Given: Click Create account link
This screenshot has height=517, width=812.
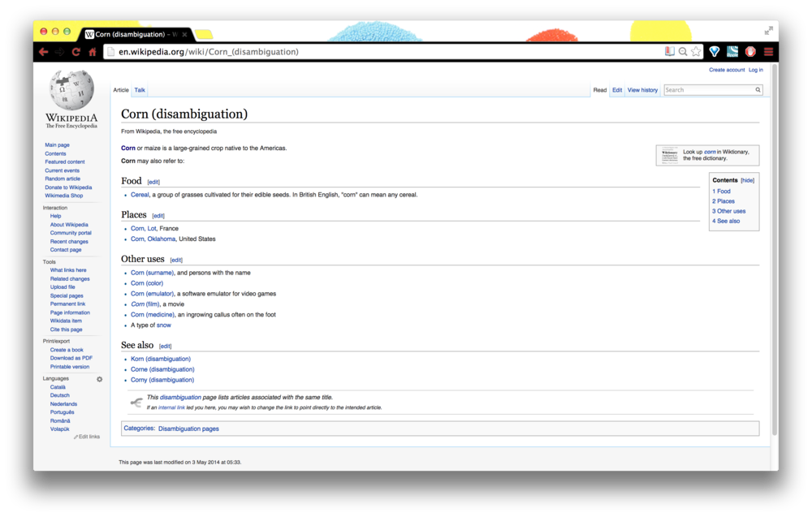Looking at the screenshot, I should coord(727,70).
